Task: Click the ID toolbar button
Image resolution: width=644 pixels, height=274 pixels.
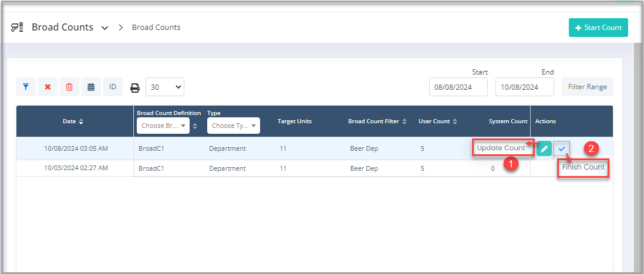Action: pyautogui.click(x=112, y=87)
